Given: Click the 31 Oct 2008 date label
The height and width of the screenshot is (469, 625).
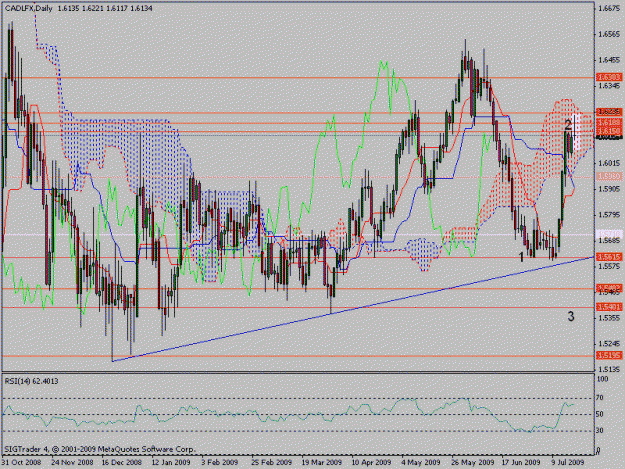Looking at the screenshot, I should 21,462.
